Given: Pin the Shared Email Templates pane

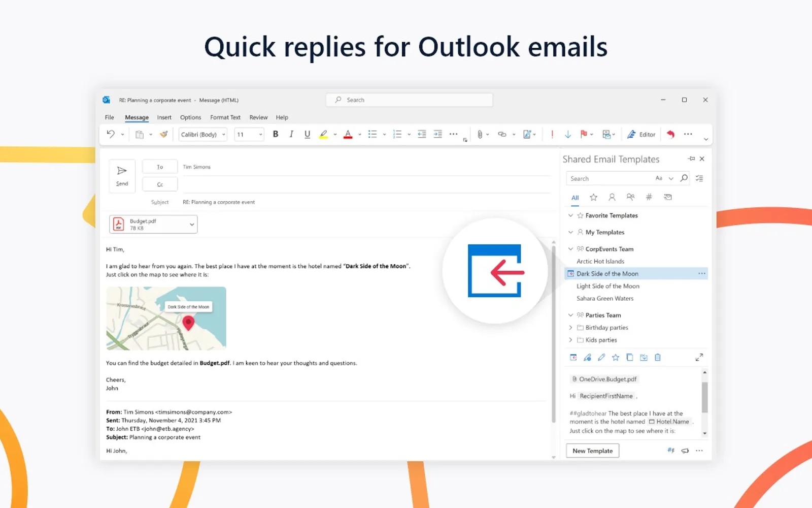Looking at the screenshot, I should (x=691, y=159).
